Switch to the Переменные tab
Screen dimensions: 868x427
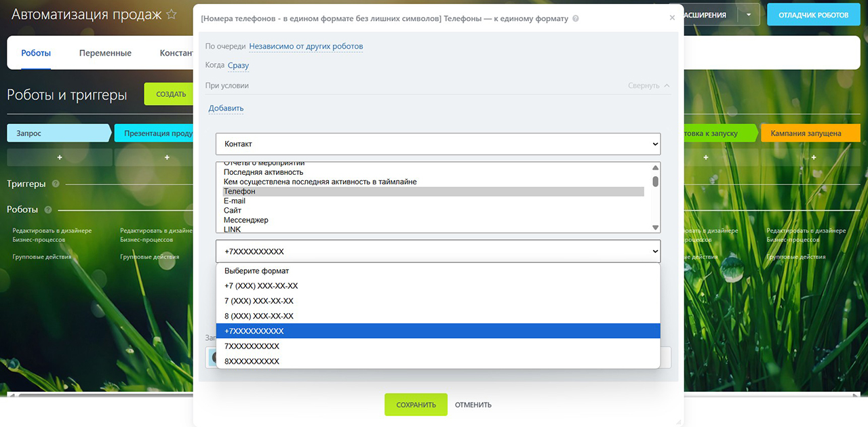pos(105,53)
